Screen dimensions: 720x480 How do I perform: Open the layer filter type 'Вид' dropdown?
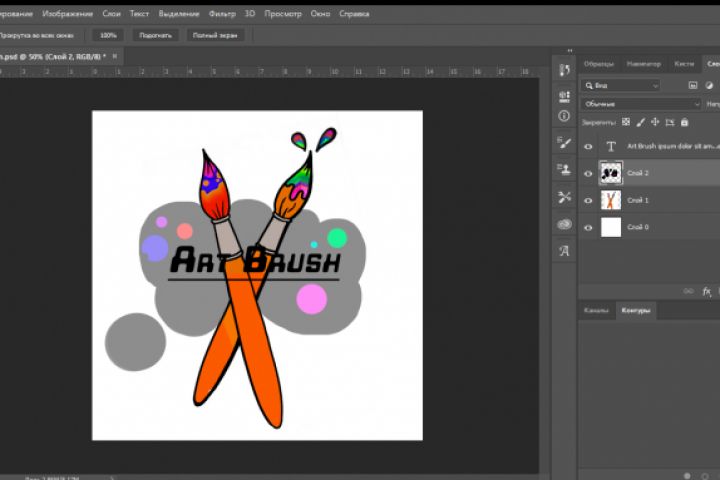[621, 86]
